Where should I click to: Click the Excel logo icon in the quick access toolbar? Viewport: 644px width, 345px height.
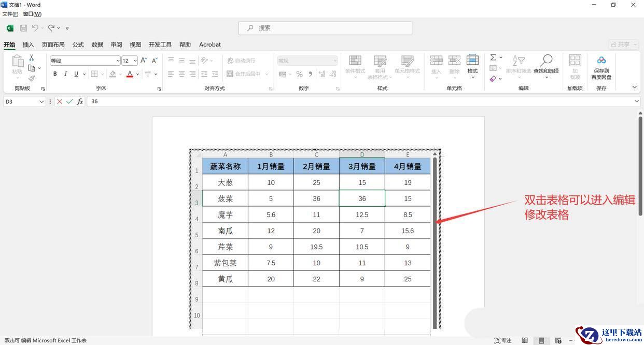click(x=10, y=28)
